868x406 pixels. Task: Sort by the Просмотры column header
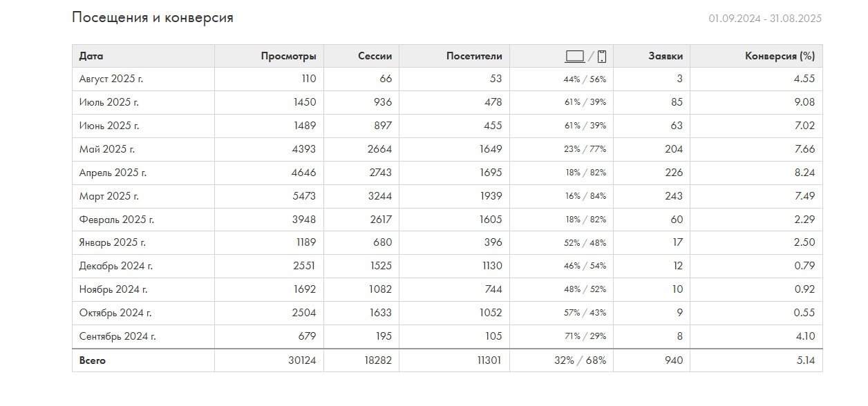288,57
